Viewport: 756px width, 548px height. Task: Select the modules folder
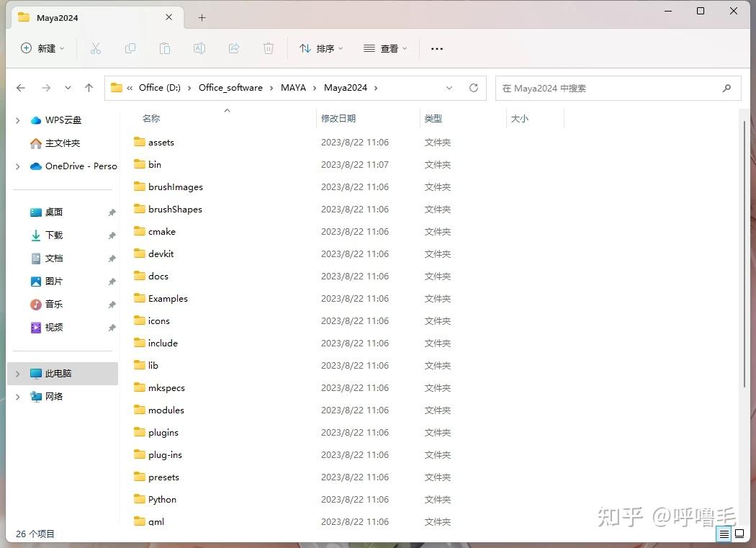(166, 410)
